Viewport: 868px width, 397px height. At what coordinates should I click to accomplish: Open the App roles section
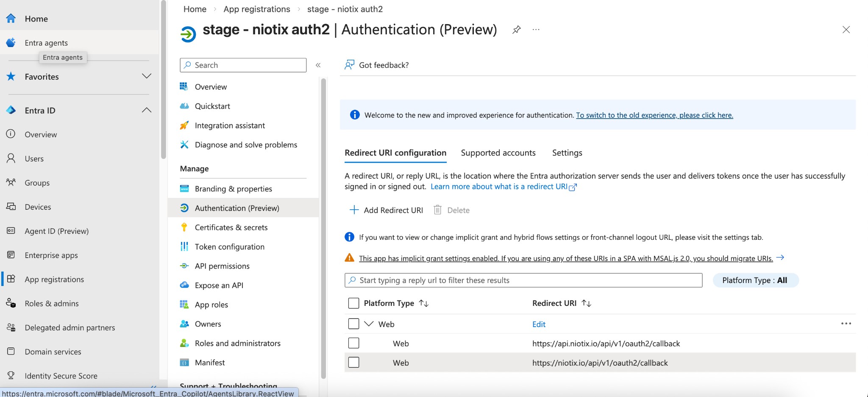coord(211,304)
